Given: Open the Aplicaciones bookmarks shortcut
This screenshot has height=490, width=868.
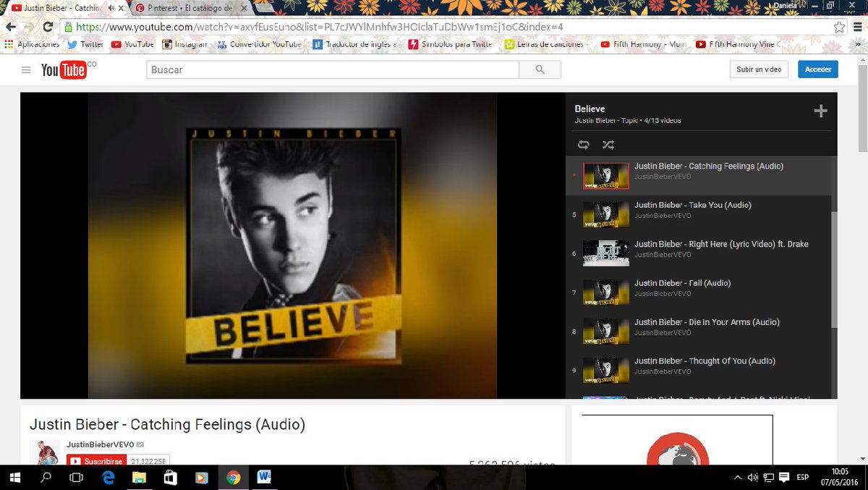Looking at the screenshot, I should point(32,44).
